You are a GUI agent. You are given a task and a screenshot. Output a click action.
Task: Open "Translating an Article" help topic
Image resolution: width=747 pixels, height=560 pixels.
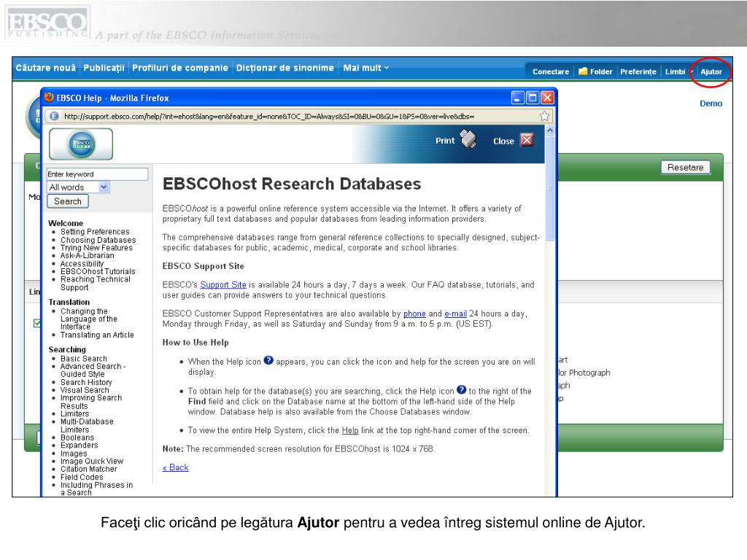click(97, 335)
